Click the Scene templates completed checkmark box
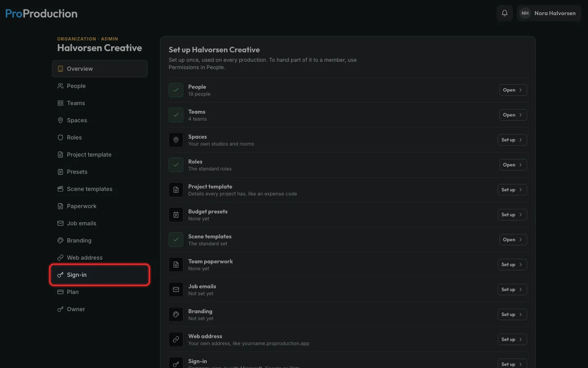Screen dimensions: 588x368 coord(176,240)
